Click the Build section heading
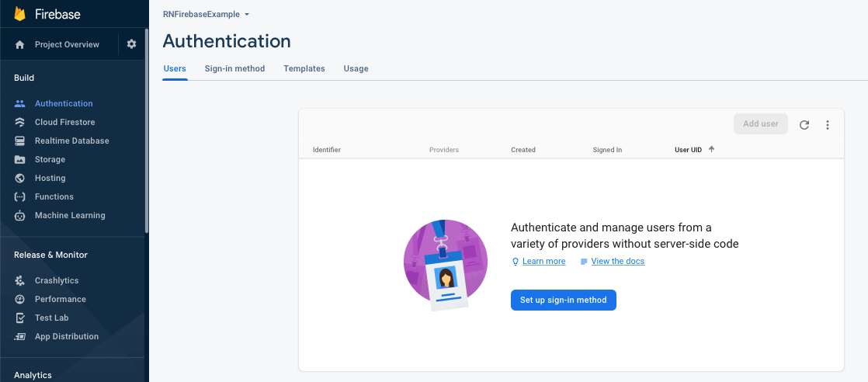The image size is (868, 382). point(24,78)
